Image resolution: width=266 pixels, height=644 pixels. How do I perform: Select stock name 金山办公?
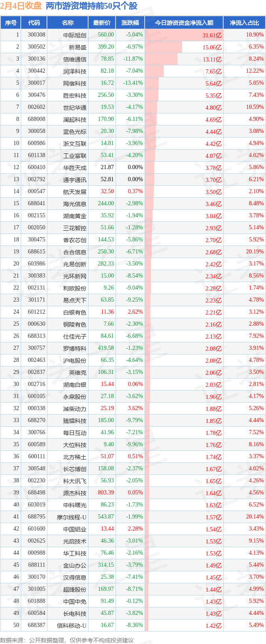(75, 565)
